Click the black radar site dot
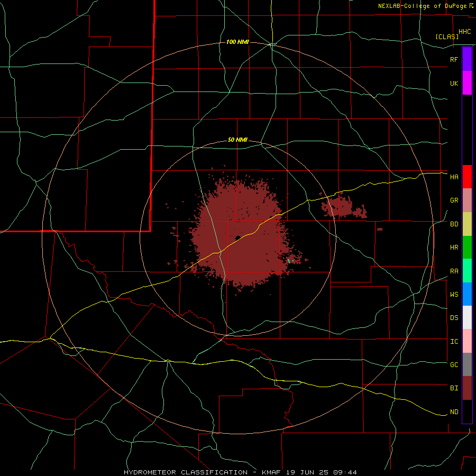Screen dimensions: 476x476 [x=238, y=237]
